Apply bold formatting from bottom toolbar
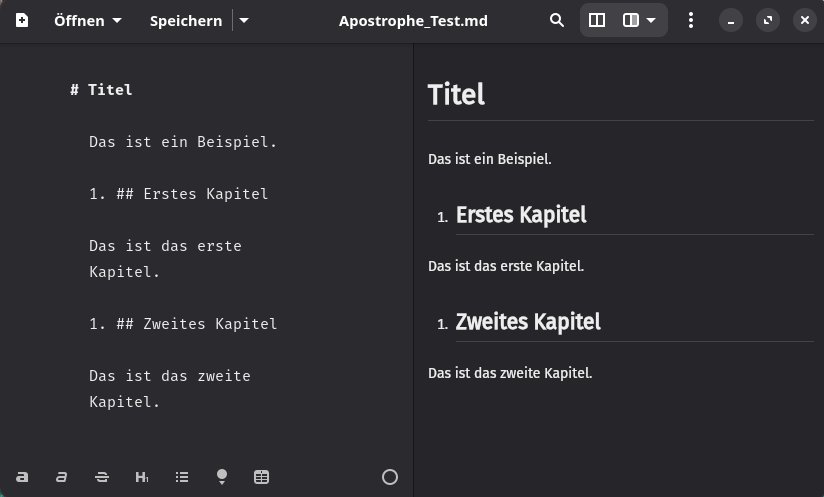Image resolution: width=824 pixels, height=497 pixels. [22, 477]
